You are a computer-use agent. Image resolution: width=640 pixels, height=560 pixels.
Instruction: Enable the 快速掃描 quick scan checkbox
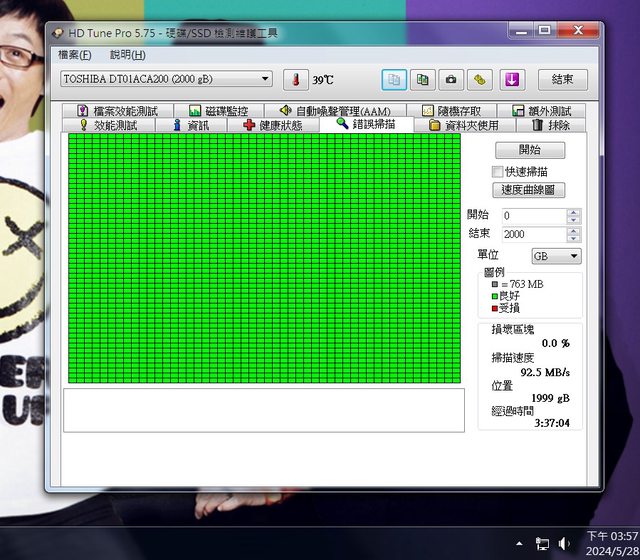point(498,171)
